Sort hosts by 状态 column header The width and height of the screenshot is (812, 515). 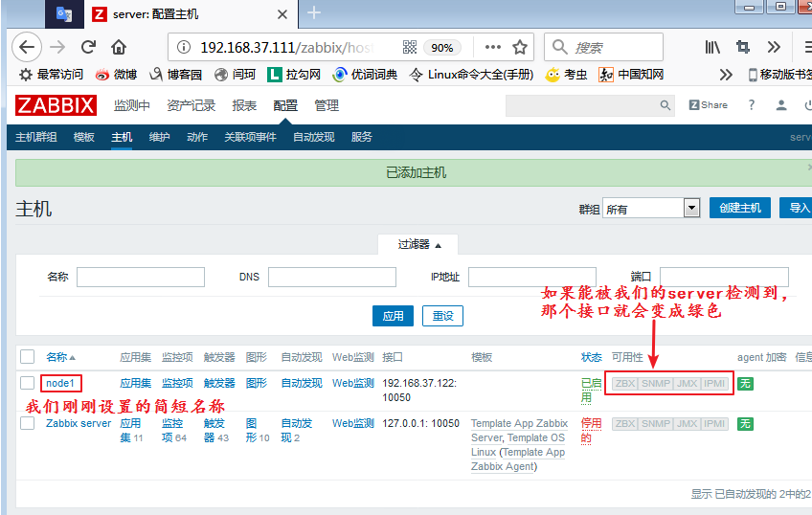point(591,357)
